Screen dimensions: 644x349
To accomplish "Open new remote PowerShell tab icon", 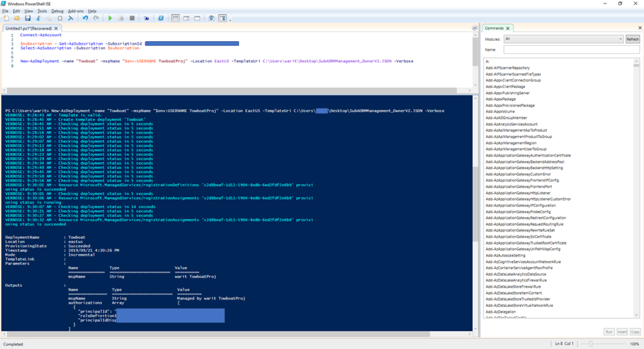I will pos(146,18).
